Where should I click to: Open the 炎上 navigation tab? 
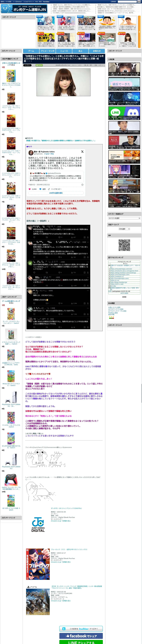pos(80,51)
